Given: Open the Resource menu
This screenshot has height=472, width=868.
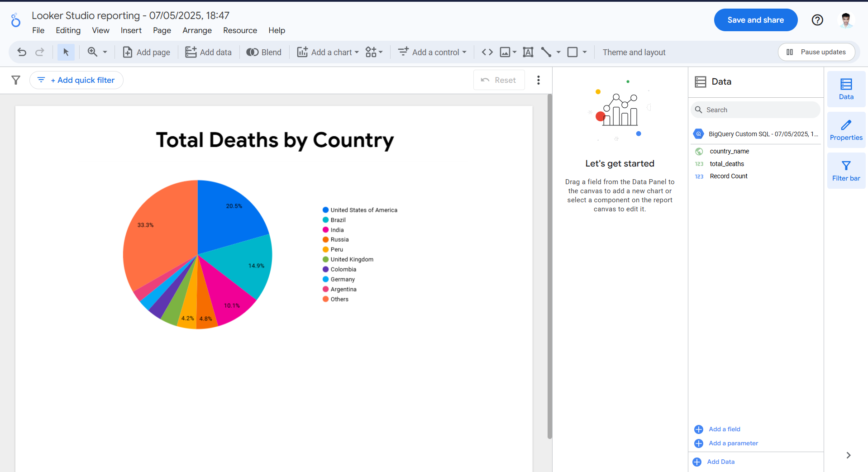Looking at the screenshot, I should point(240,30).
